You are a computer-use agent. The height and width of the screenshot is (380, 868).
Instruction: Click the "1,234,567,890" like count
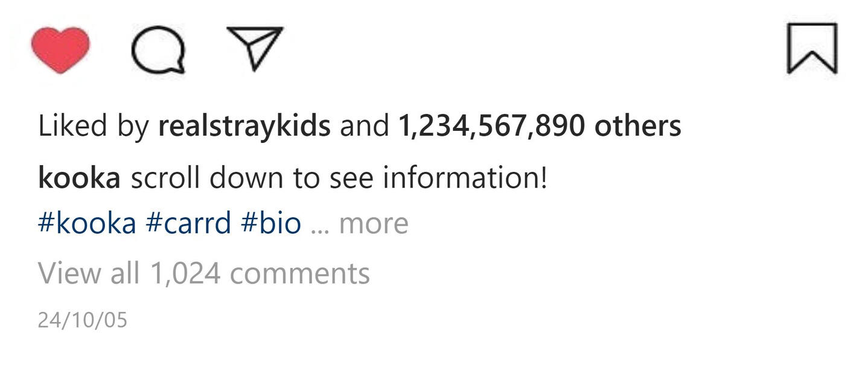click(491, 127)
